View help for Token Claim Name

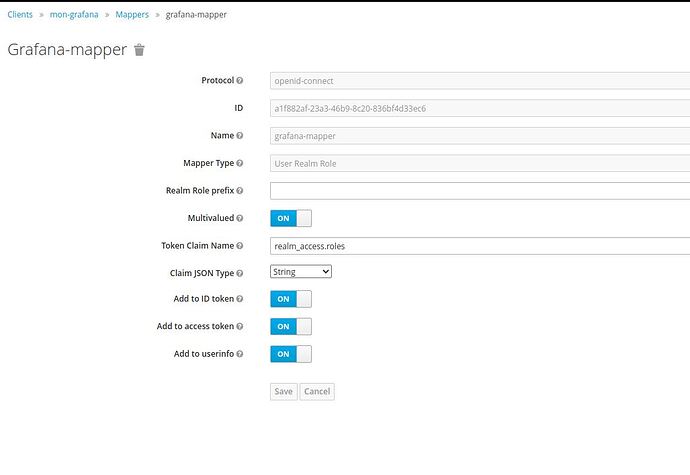click(239, 246)
